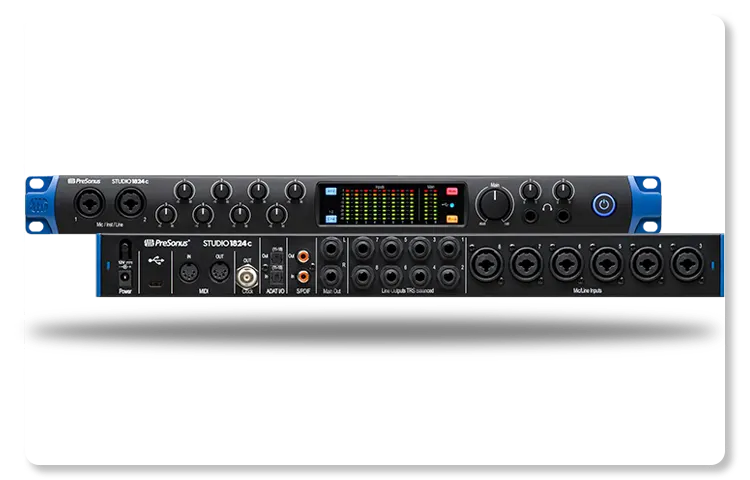The height and width of the screenshot is (480, 750).
Task: Click the Main Out label
Action: 332,291
